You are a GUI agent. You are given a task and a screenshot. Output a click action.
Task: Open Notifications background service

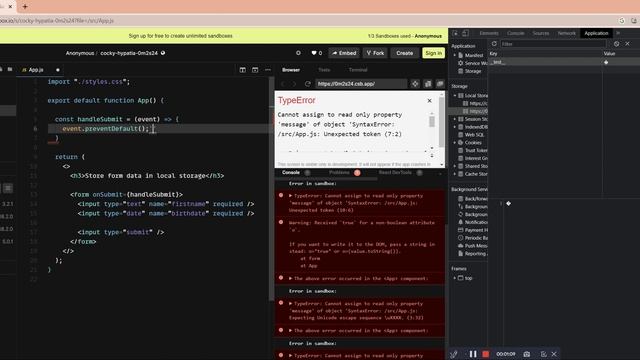coord(473,222)
